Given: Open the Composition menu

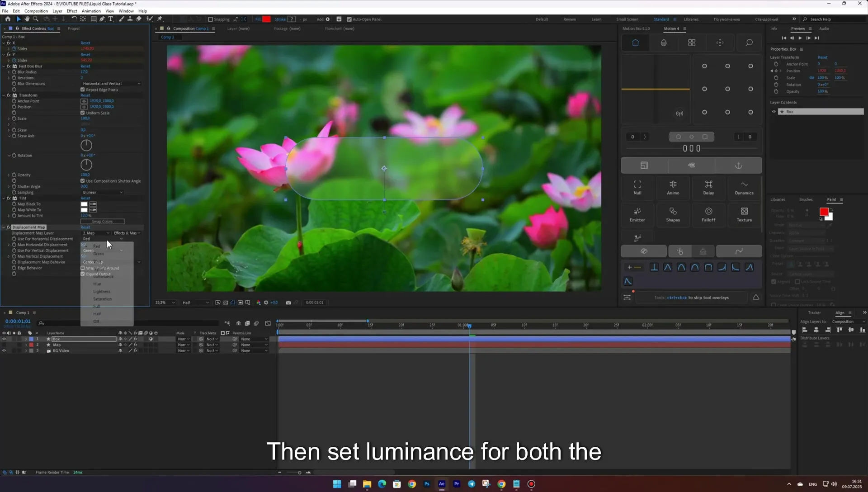Looking at the screenshot, I should (x=36, y=11).
